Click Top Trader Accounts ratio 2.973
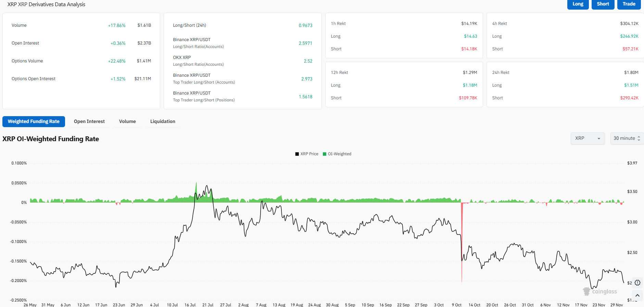Image resolution: width=644 pixels, height=307 pixels. (307, 79)
